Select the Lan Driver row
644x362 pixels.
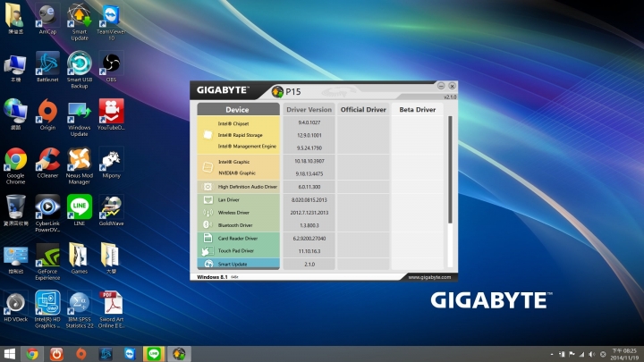click(238, 200)
